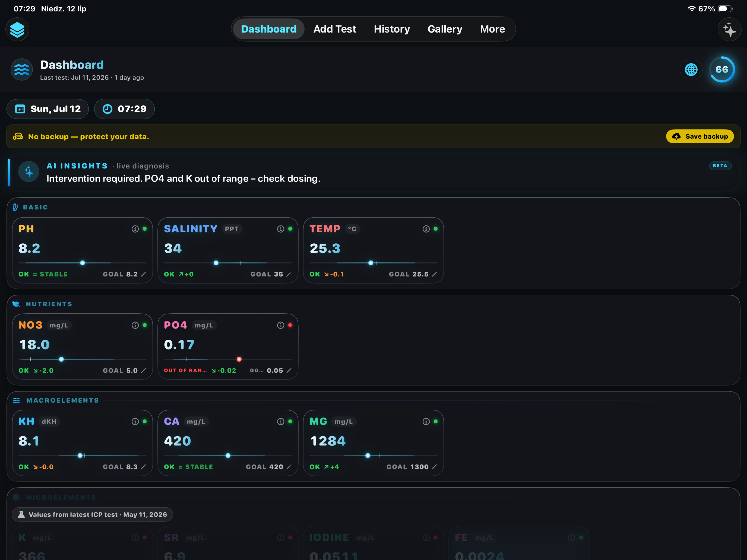Click the BETA badge in AI Insights

pyautogui.click(x=720, y=166)
